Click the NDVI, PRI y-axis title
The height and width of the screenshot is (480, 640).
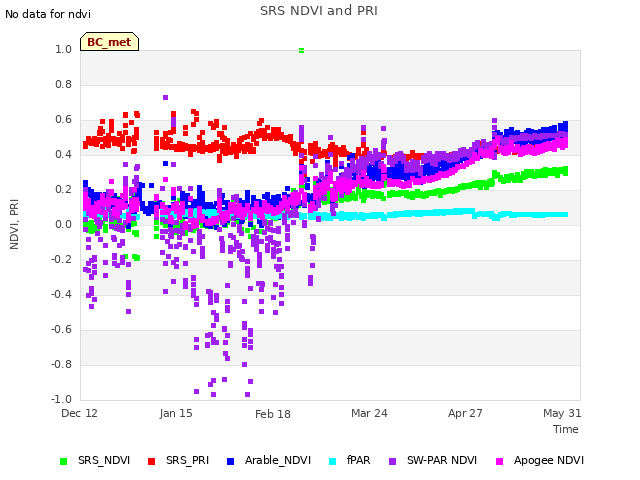pos(14,224)
